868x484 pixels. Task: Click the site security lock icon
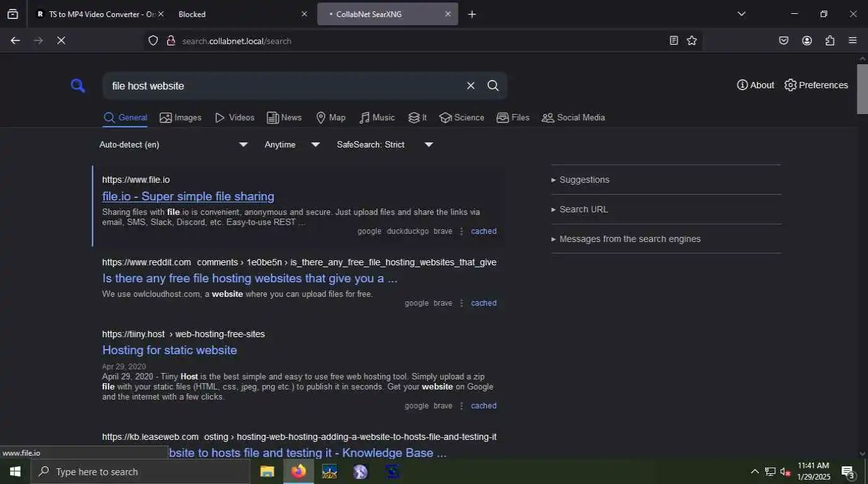pyautogui.click(x=170, y=41)
